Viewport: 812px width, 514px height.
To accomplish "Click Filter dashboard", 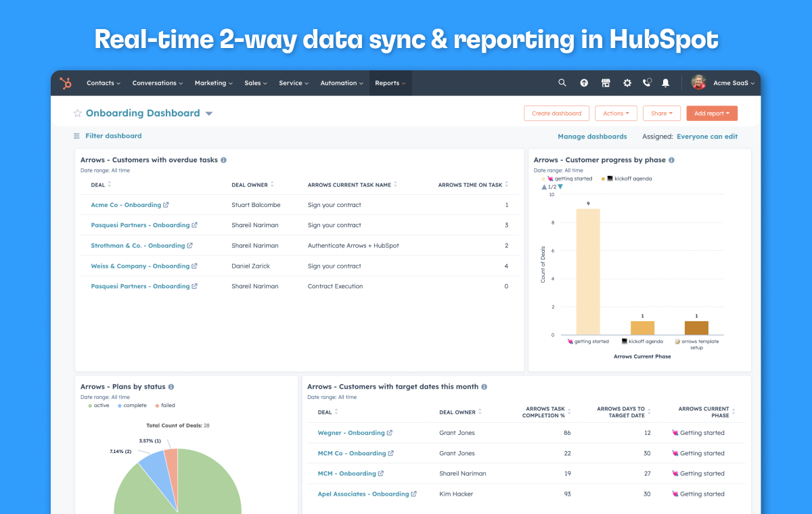I will pos(114,136).
